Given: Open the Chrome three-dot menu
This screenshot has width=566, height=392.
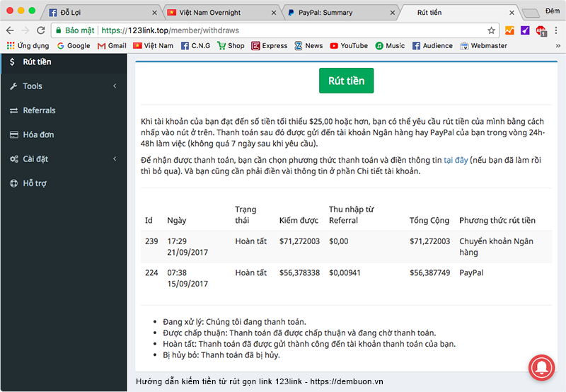Looking at the screenshot, I should click(556, 30).
